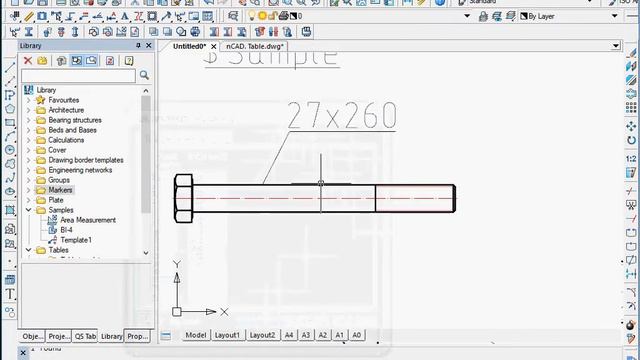Pin the Library panel with auto-hide pushpin

click(x=138, y=46)
